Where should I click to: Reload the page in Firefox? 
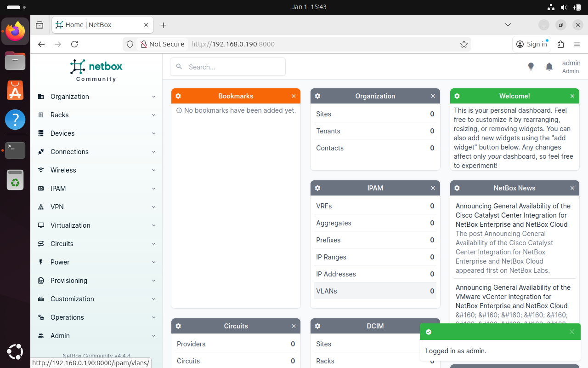(74, 44)
